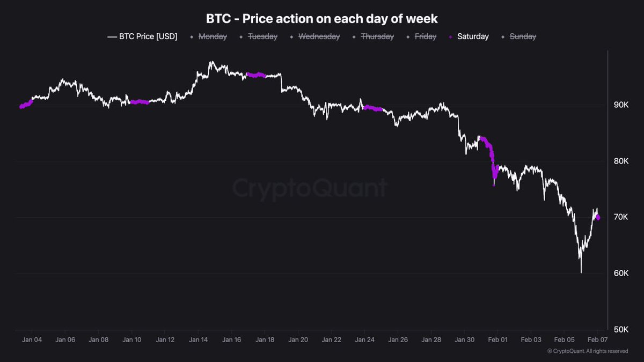The width and height of the screenshot is (644, 362).
Task: Click the purple Saturday point at Feb 07
Action: point(598,217)
